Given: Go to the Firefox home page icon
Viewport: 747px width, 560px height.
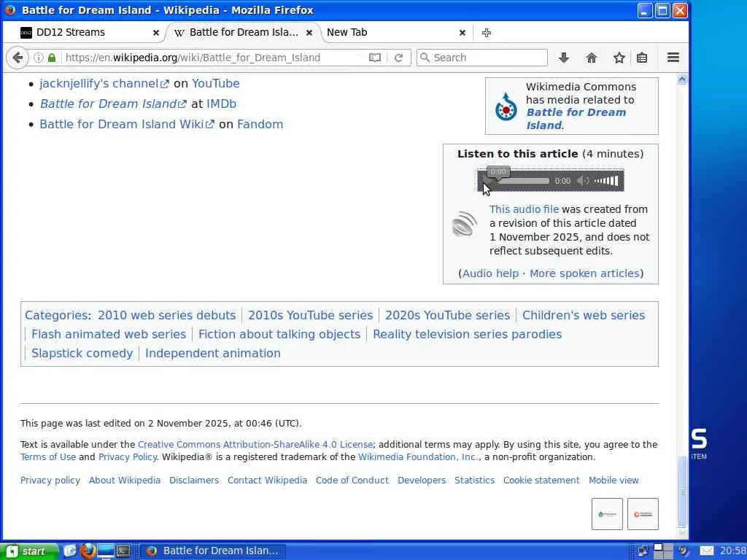Looking at the screenshot, I should (x=591, y=58).
